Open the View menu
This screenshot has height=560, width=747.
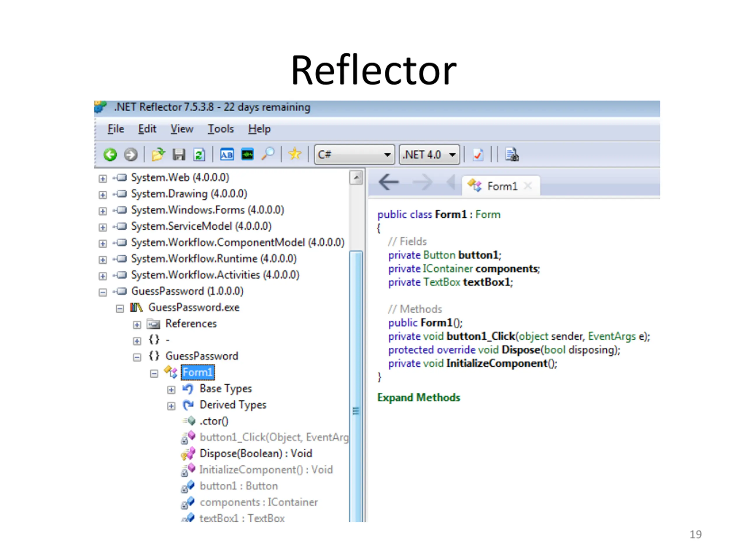coord(182,129)
